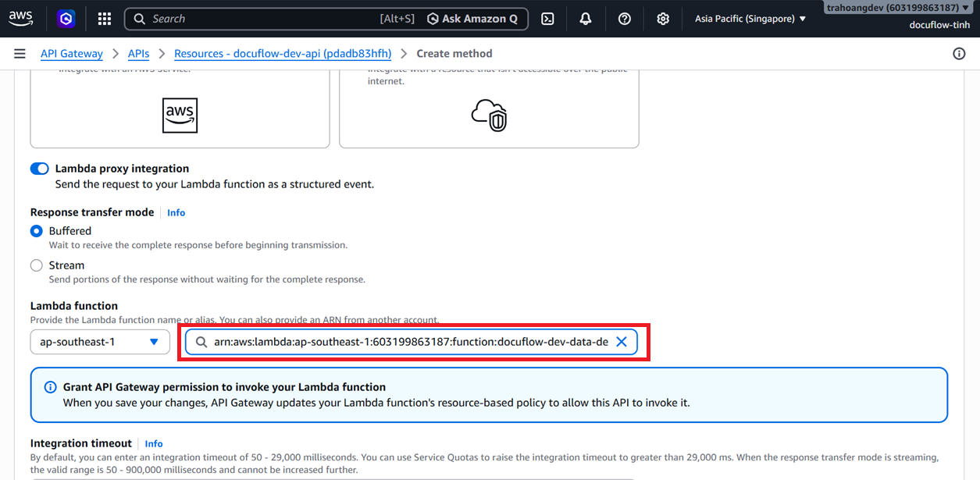Expand the Asia Pacific (Singapore) region menu

[x=750, y=19]
